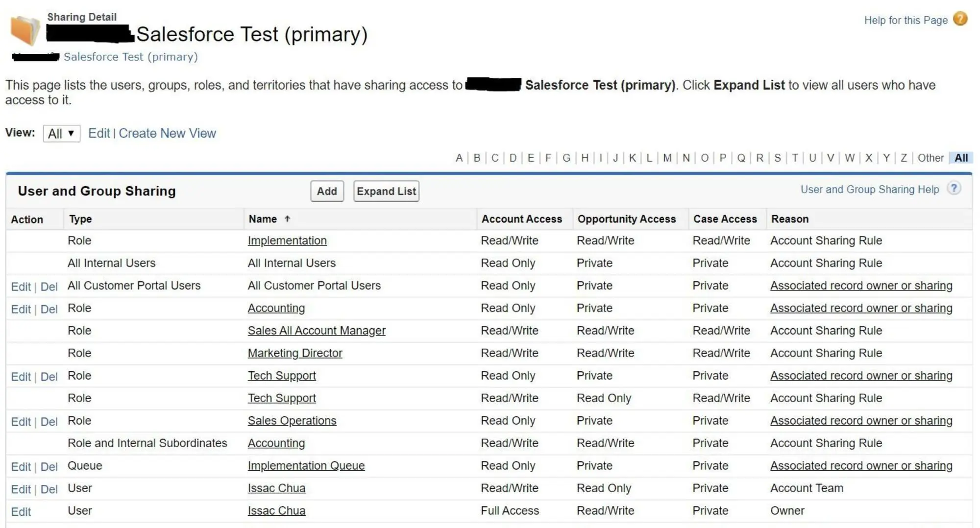Screen dimensions: 980x528
Task: Filter list by letter A
Action: pyautogui.click(x=459, y=158)
